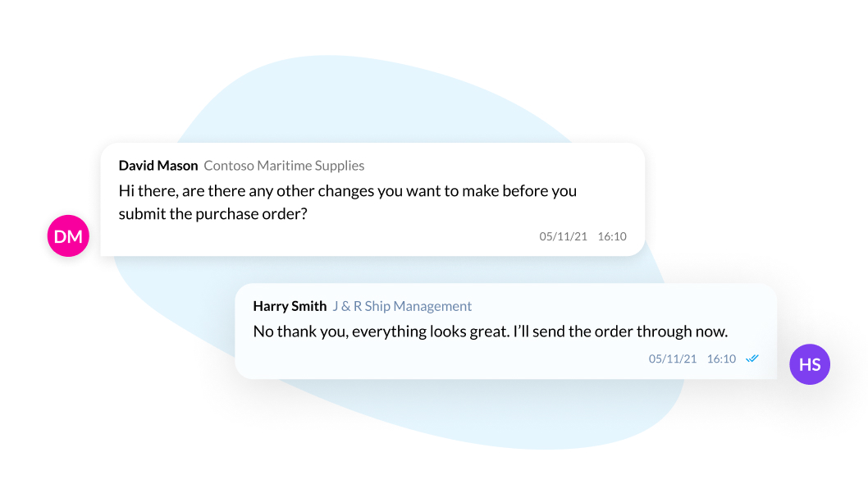Select the J & R Ship Management link
Screen dimensions: 868x489
point(402,306)
